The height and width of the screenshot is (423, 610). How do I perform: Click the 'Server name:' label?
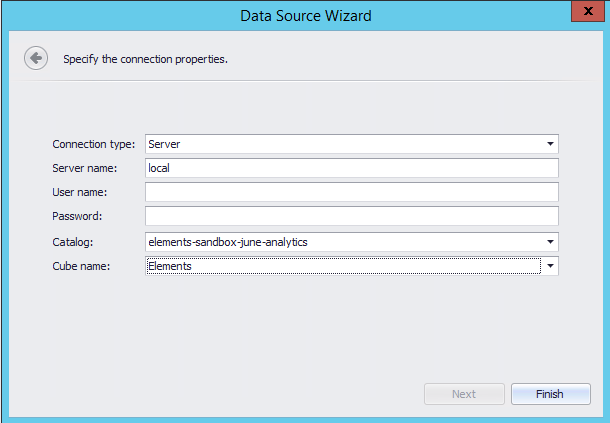86,168
